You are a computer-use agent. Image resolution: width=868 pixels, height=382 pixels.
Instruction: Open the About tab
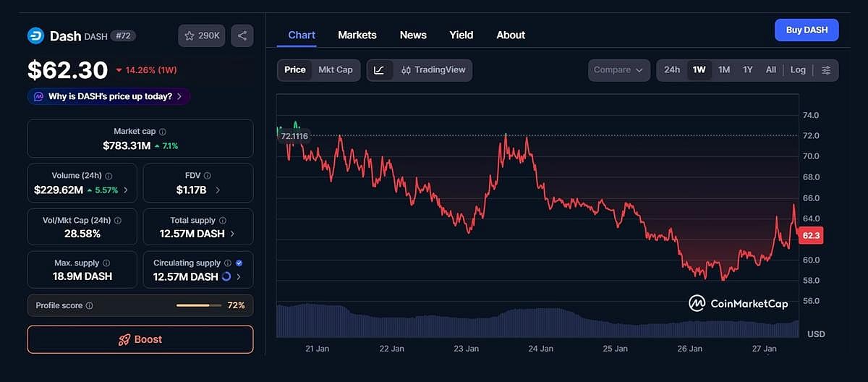[x=511, y=35]
